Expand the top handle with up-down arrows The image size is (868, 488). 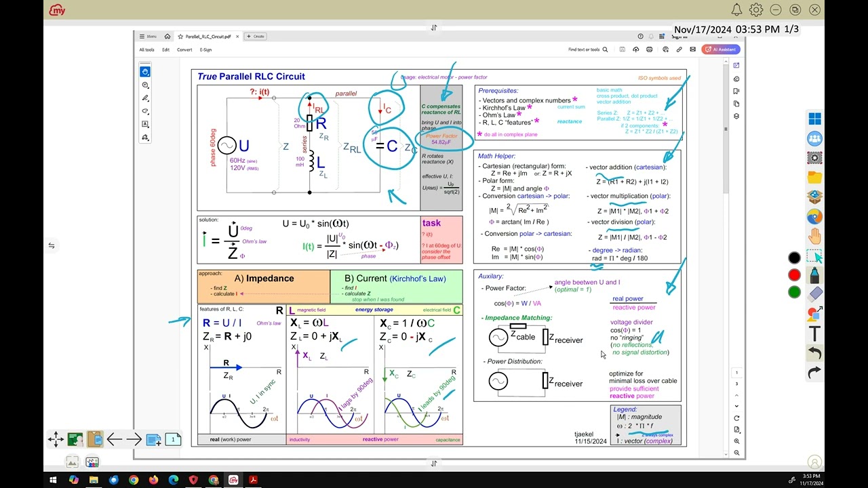[434, 28]
